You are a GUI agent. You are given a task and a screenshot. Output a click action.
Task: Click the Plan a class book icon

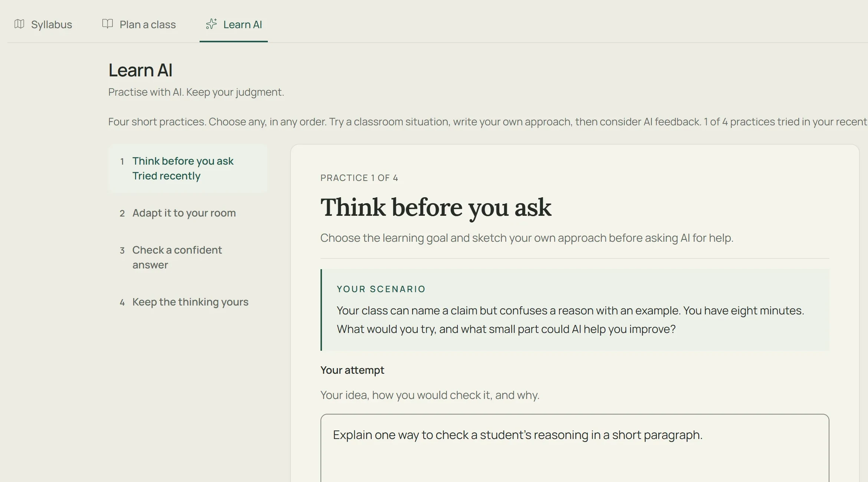tap(108, 24)
